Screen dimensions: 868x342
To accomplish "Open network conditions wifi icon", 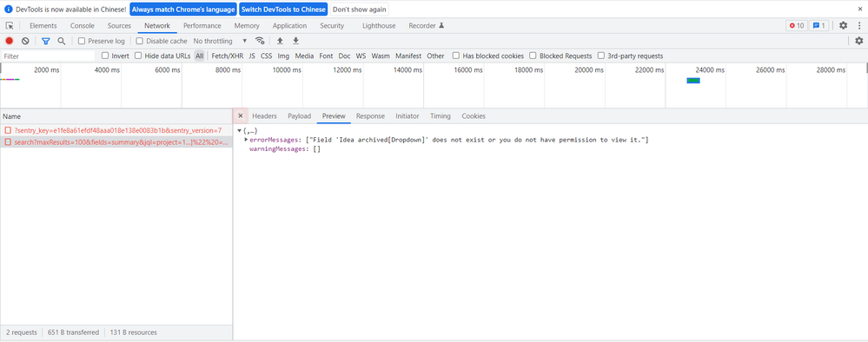I will [x=260, y=41].
